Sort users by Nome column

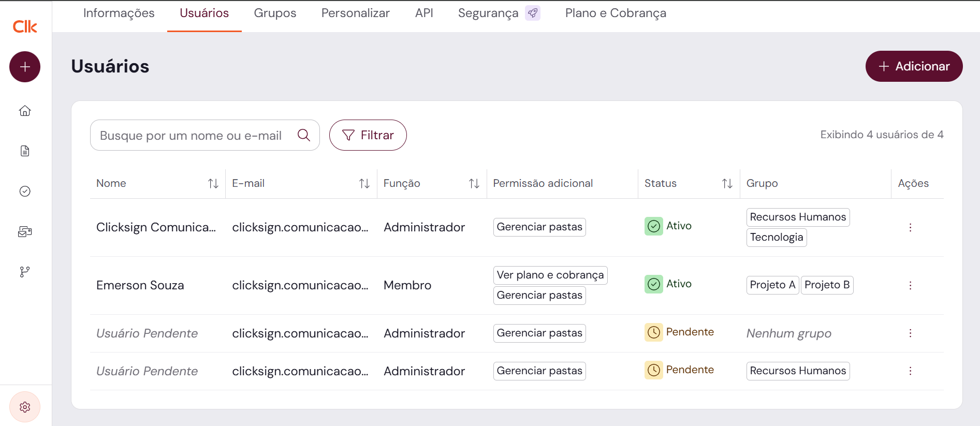(x=213, y=183)
